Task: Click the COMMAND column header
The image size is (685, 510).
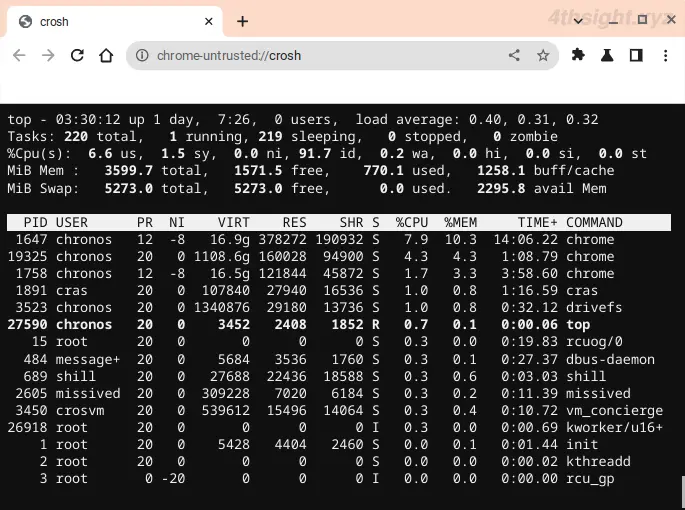Action: (x=594, y=222)
